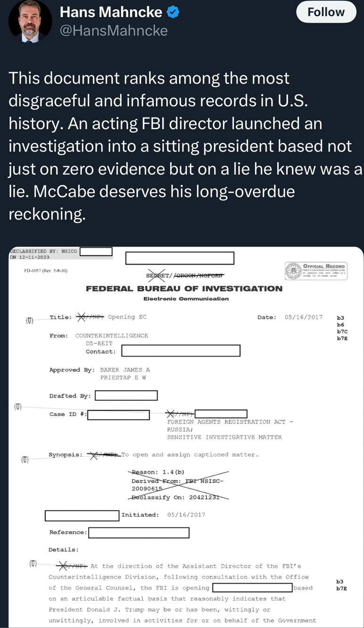
Task: Click the document date 05/16/2017
Action: click(304, 317)
